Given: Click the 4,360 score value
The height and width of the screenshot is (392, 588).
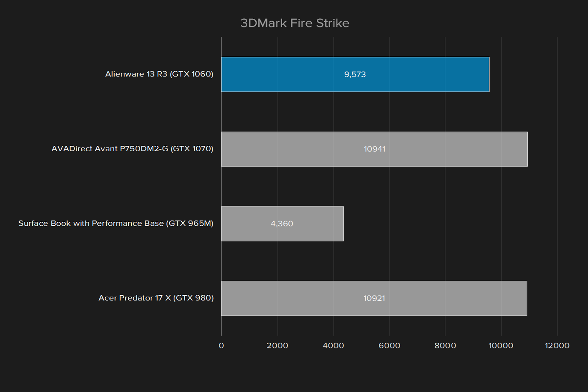Looking at the screenshot, I should click(282, 224).
